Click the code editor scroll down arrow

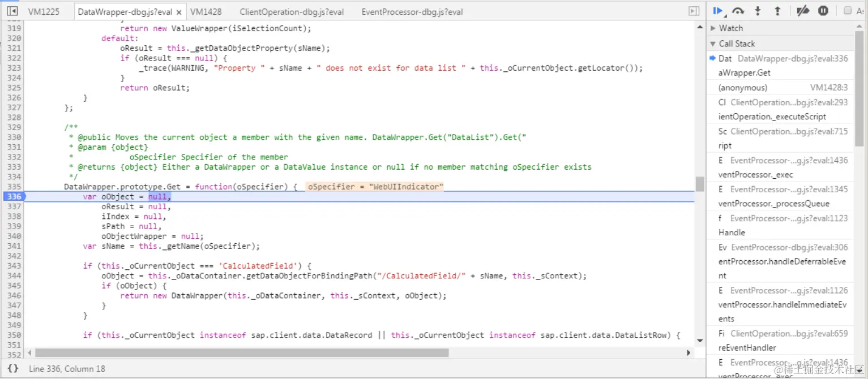[700, 340]
